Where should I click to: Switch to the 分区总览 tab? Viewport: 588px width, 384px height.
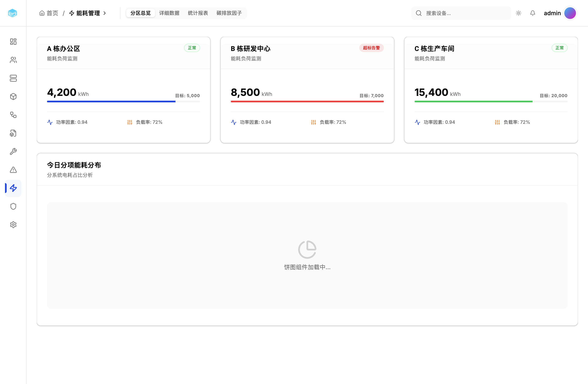pyautogui.click(x=141, y=13)
